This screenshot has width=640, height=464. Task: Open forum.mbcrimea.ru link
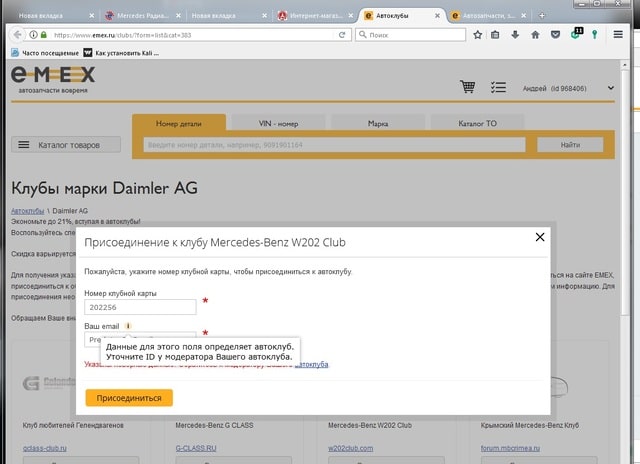tap(510, 448)
